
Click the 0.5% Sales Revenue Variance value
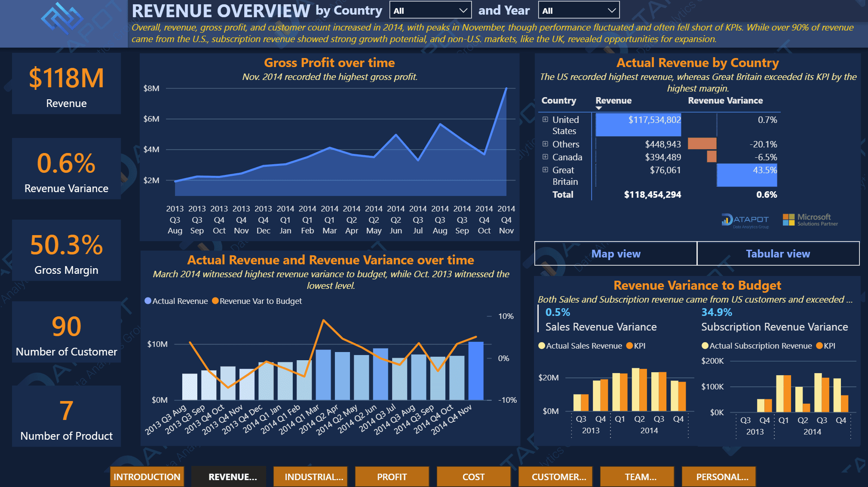pyautogui.click(x=558, y=312)
